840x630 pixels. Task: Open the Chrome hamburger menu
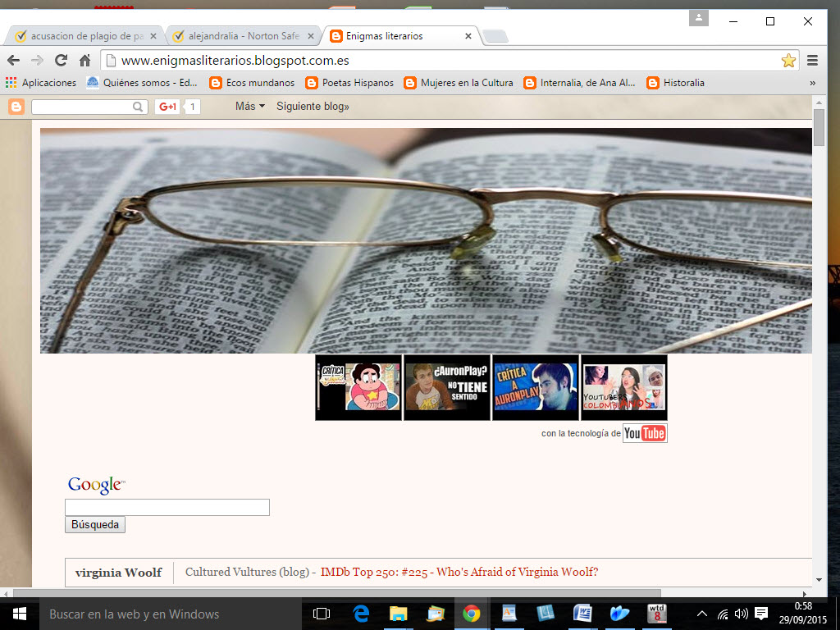coord(812,60)
